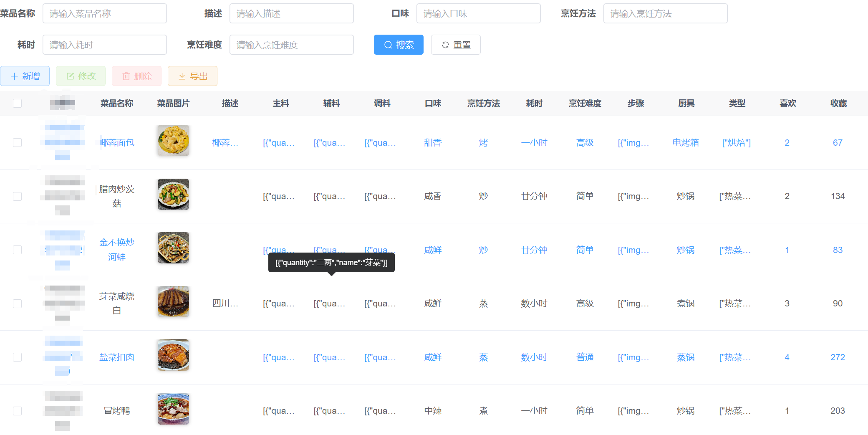Click the favorites count 272
Viewport: 868px width, 435px height.
pyautogui.click(x=838, y=357)
